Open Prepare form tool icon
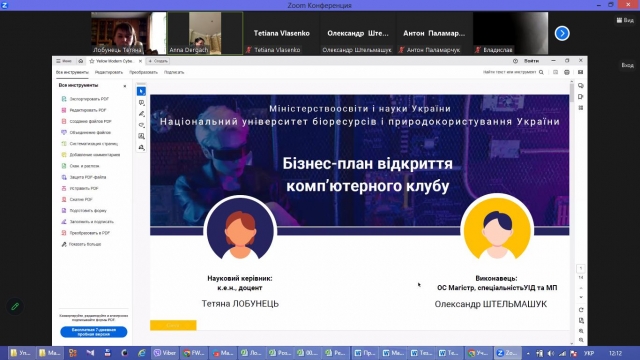The image size is (640, 360). pos(64,211)
